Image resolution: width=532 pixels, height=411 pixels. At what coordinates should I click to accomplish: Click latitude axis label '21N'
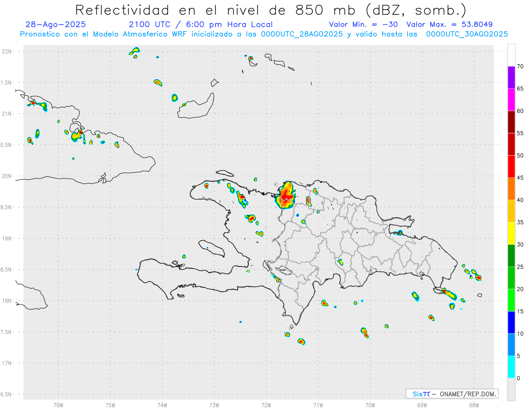coord(7,114)
